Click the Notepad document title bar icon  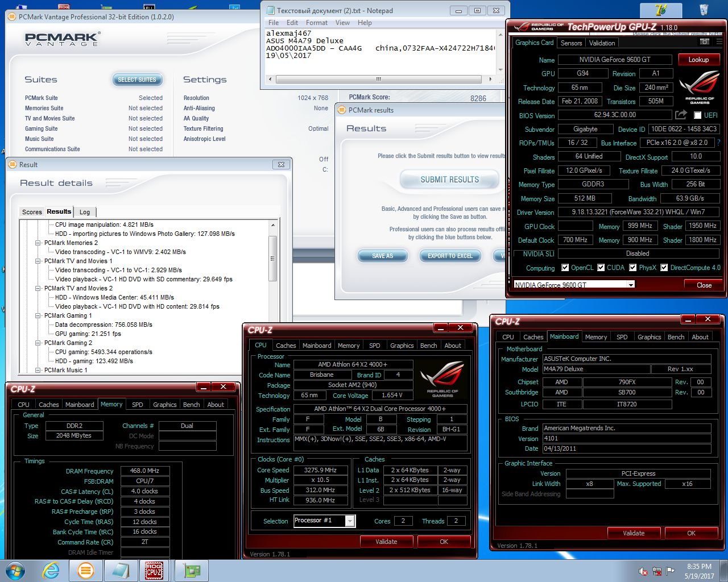click(270, 10)
